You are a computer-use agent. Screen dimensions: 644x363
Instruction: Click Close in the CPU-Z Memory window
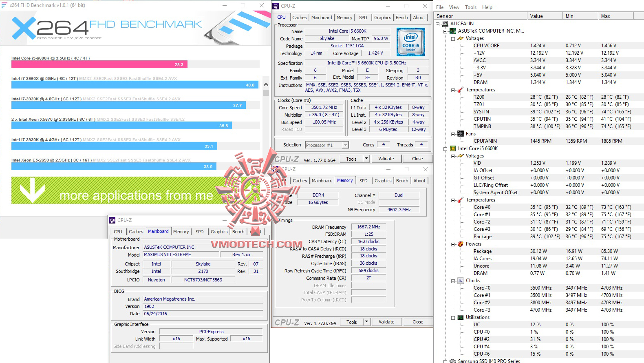pos(418,322)
